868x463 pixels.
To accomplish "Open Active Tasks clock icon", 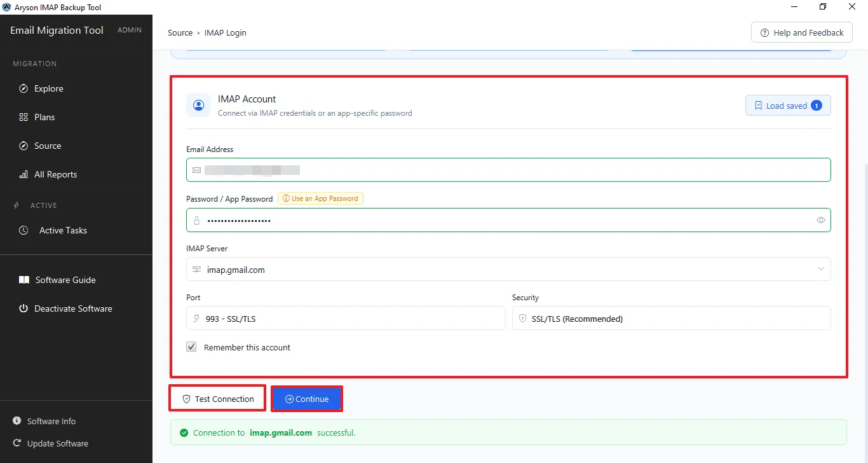I will [24, 230].
